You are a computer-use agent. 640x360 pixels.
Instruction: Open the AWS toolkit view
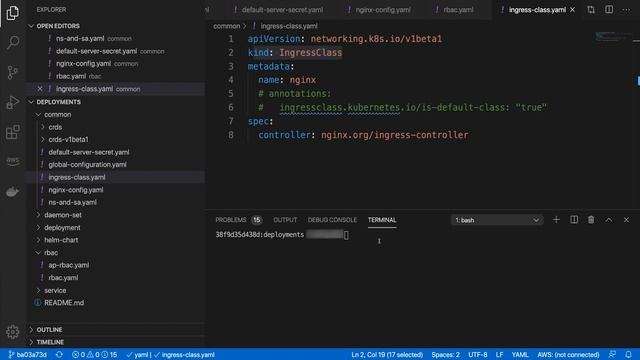(13, 161)
